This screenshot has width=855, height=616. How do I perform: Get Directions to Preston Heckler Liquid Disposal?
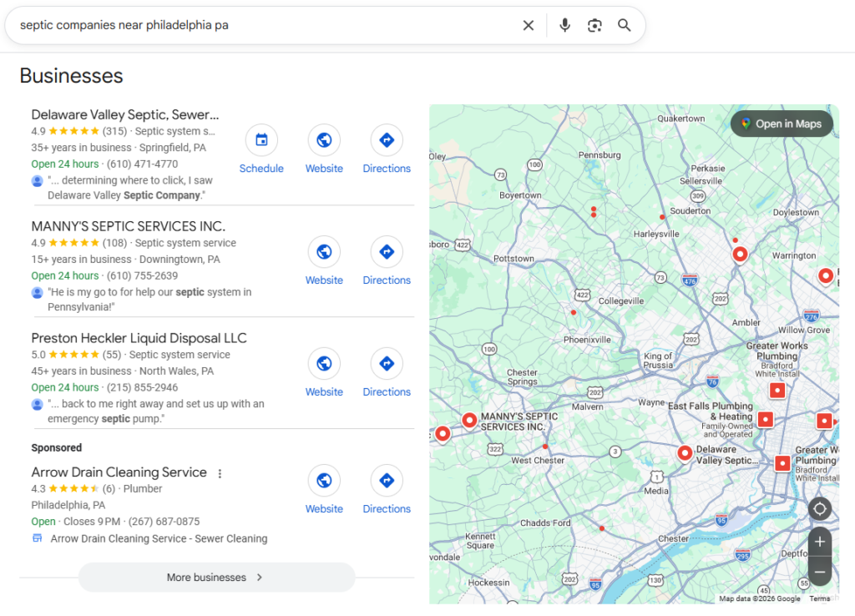click(x=386, y=363)
